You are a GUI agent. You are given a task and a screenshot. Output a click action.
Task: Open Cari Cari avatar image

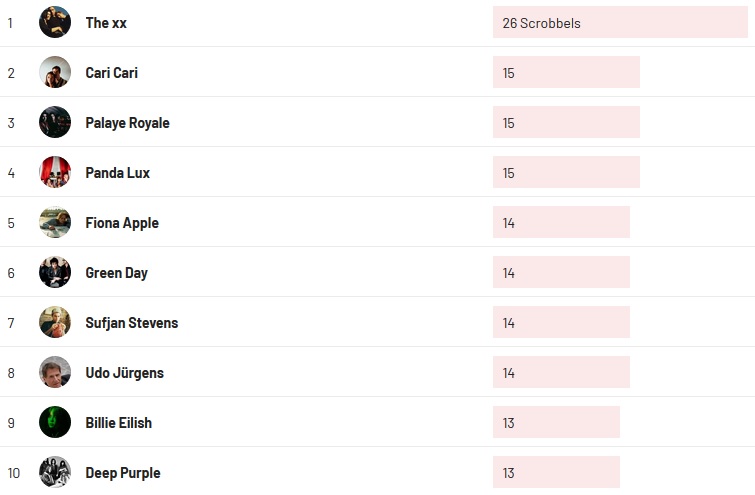pyautogui.click(x=55, y=72)
